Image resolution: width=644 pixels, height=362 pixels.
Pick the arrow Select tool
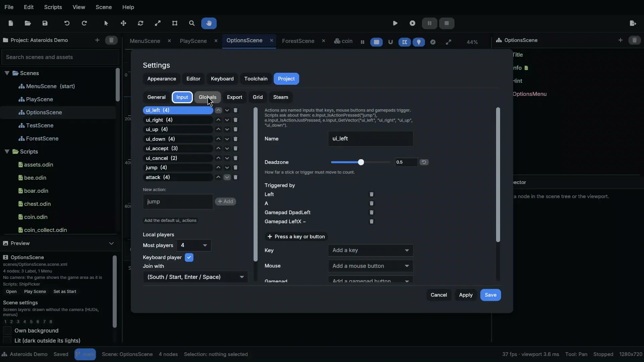pyautogui.click(x=106, y=23)
